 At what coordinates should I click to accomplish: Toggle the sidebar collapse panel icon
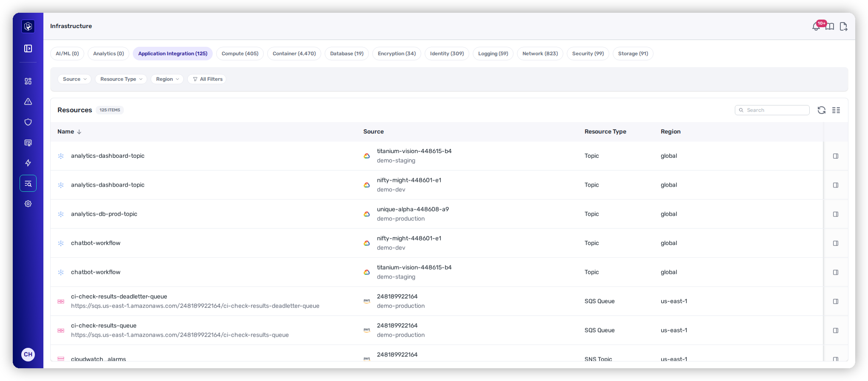[x=28, y=48]
